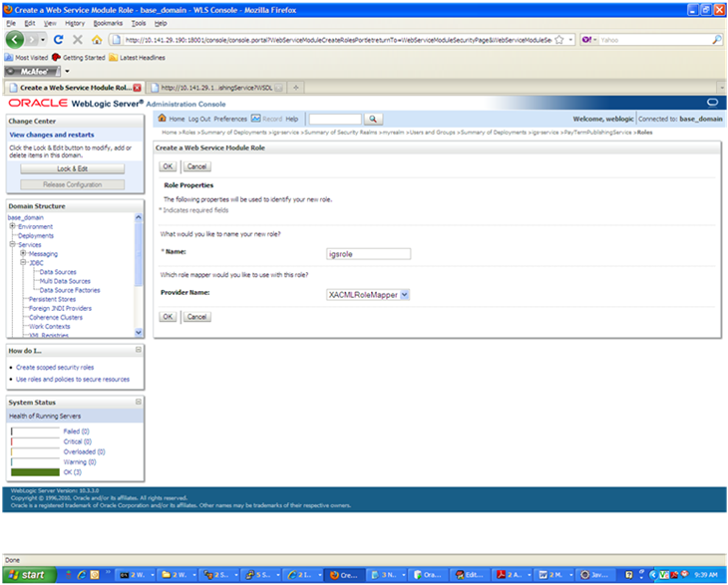Open the File menu
The width and height of the screenshot is (728, 585).
(x=11, y=23)
